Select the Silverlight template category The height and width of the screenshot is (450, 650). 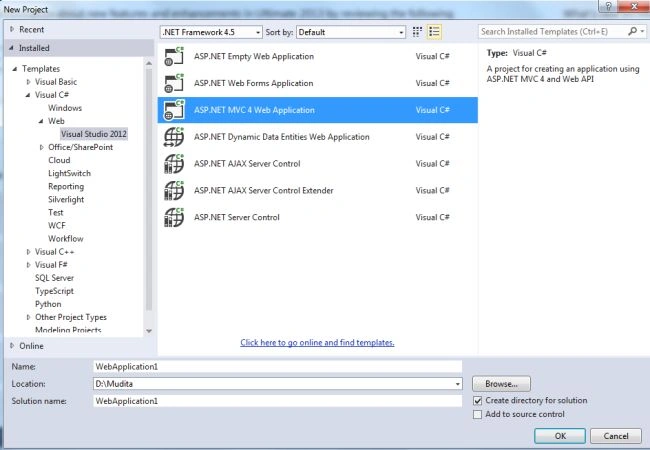click(x=66, y=199)
